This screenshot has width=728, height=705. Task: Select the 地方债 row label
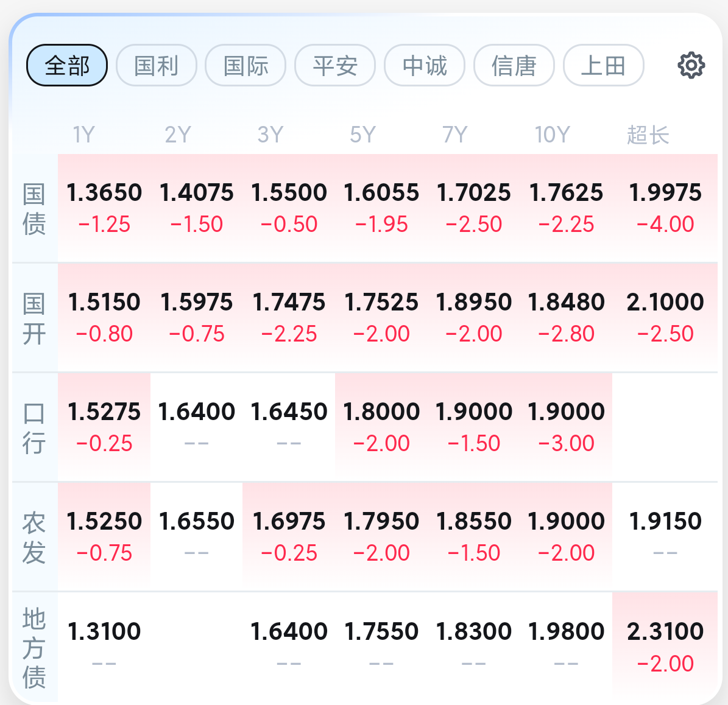coord(34,647)
